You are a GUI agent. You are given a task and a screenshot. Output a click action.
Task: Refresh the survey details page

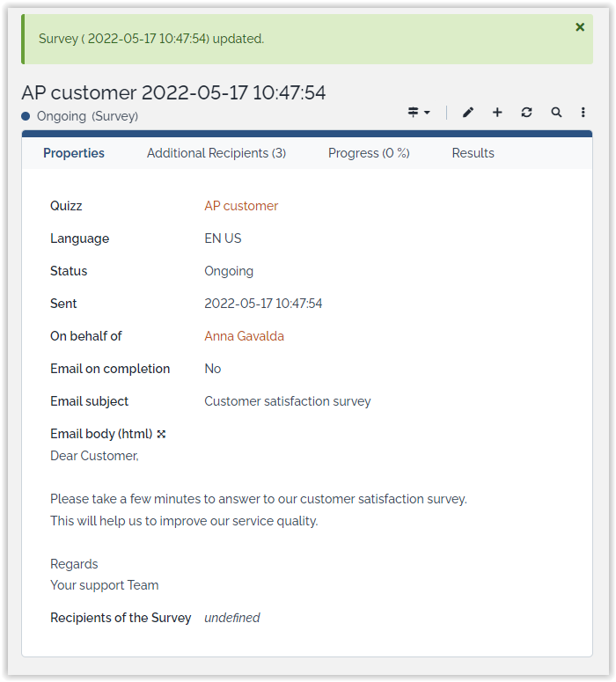pyautogui.click(x=526, y=113)
